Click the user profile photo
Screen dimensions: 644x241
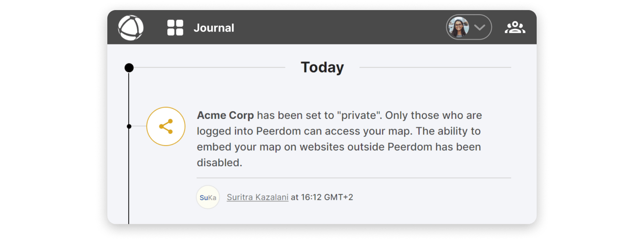click(x=459, y=28)
